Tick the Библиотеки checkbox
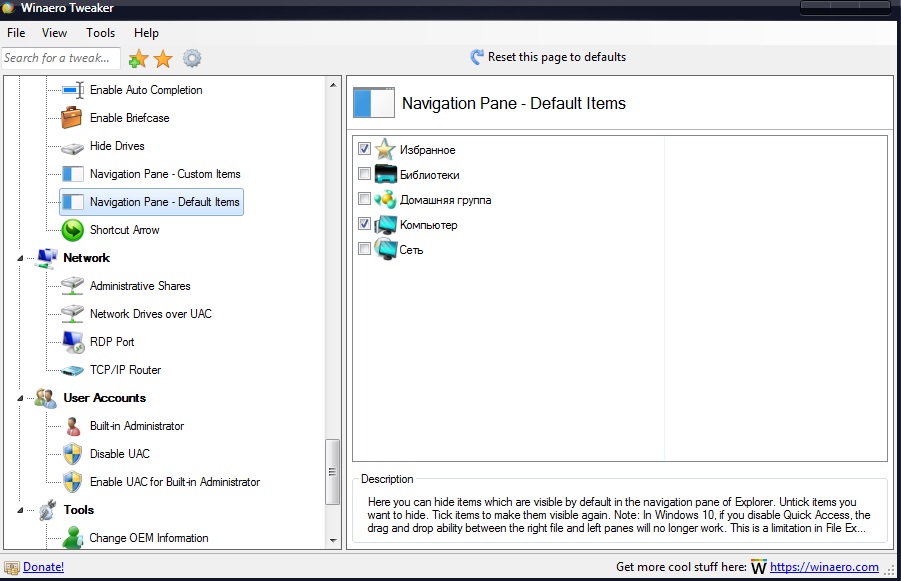Viewport: 901px width, 581px height. click(364, 174)
